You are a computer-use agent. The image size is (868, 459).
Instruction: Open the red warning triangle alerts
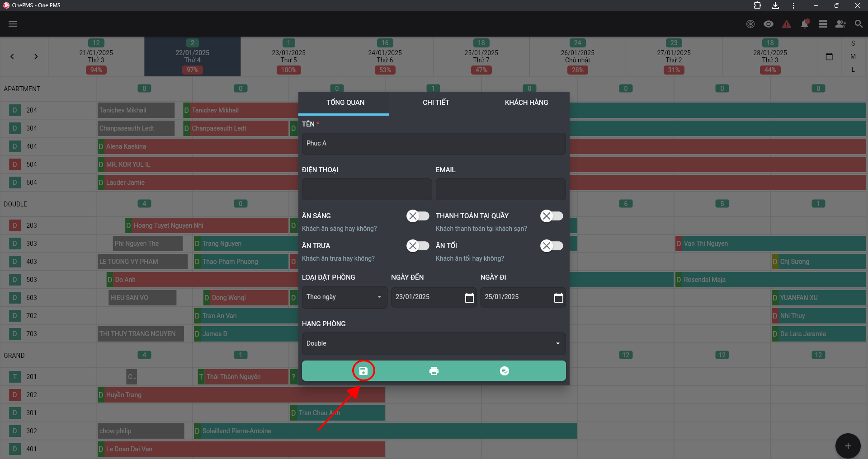787,24
